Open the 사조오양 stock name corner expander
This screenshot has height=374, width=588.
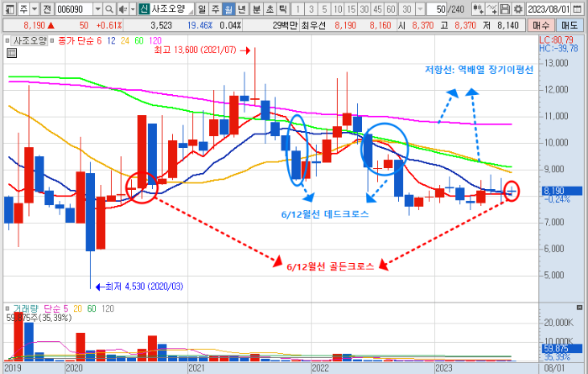pos(191,11)
